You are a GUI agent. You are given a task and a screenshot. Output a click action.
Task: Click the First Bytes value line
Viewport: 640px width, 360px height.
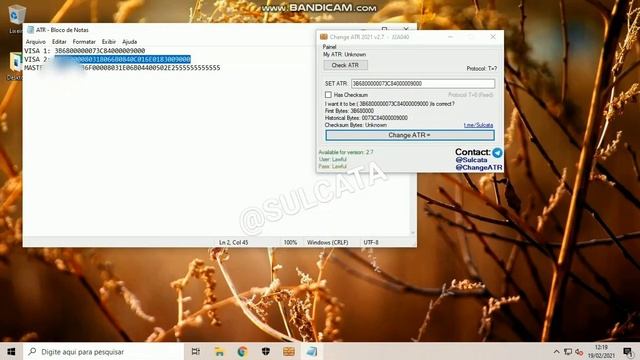point(349,111)
